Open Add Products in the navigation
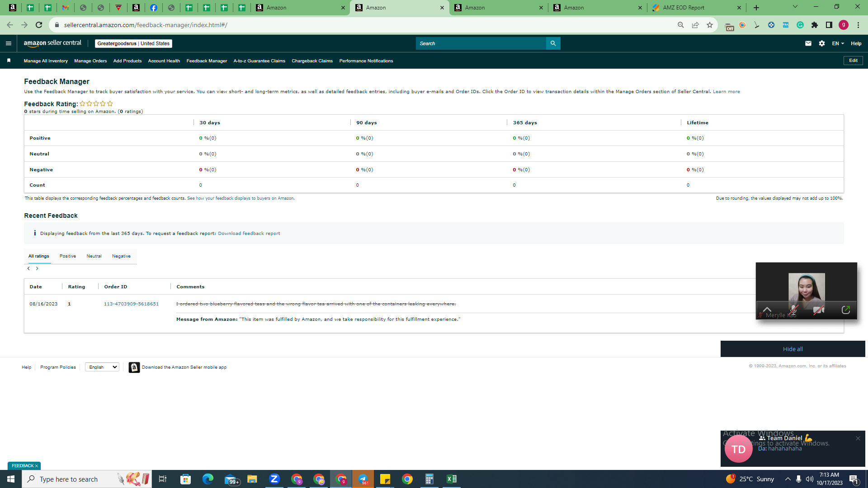 pyautogui.click(x=127, y=61)
